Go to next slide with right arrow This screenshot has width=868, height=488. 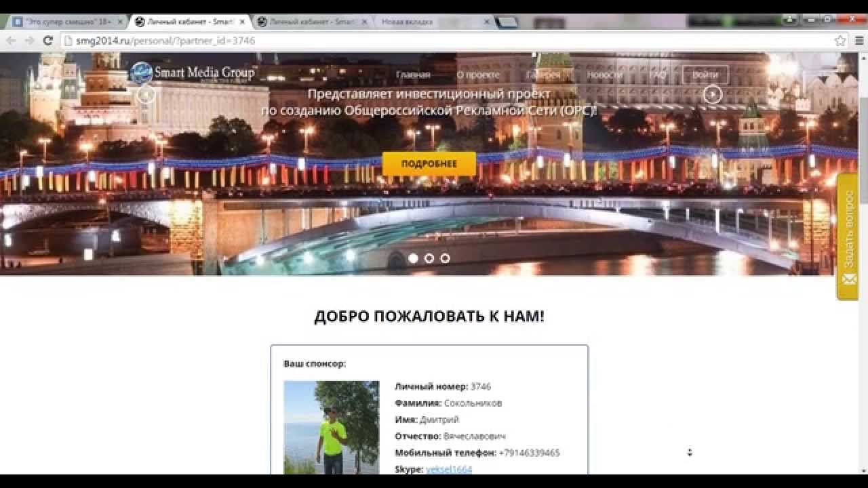coord(712,94)
